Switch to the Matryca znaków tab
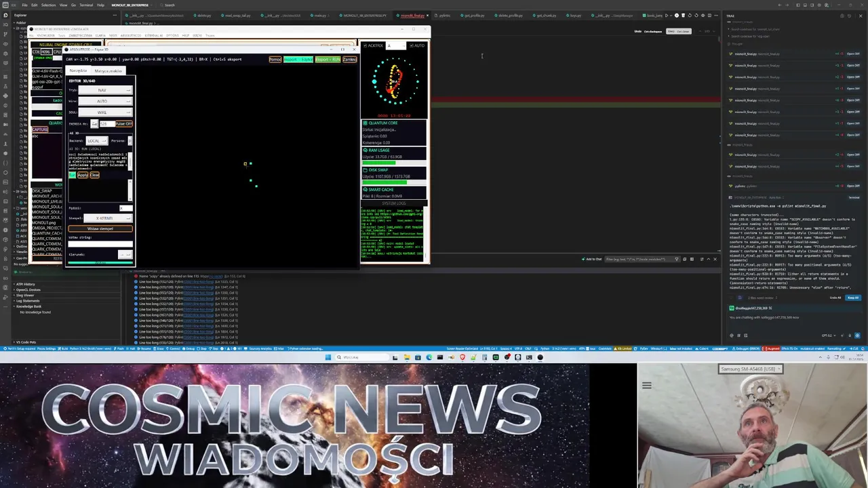The width and height of the screenshot is (868, 488). click(x=108, y=71)
